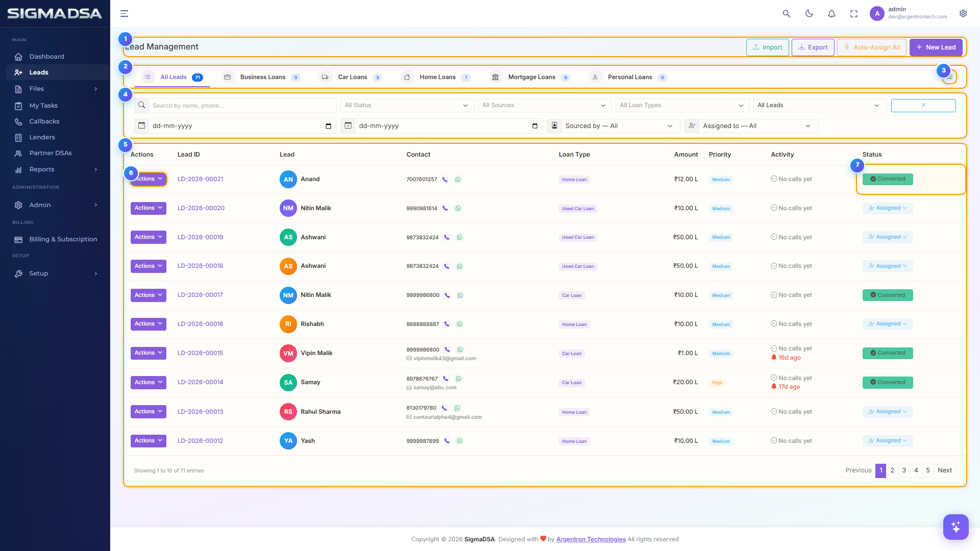Switch to Mortgage Loans tab
Viewport: 980px width, 551px height.
click(530, 77)
